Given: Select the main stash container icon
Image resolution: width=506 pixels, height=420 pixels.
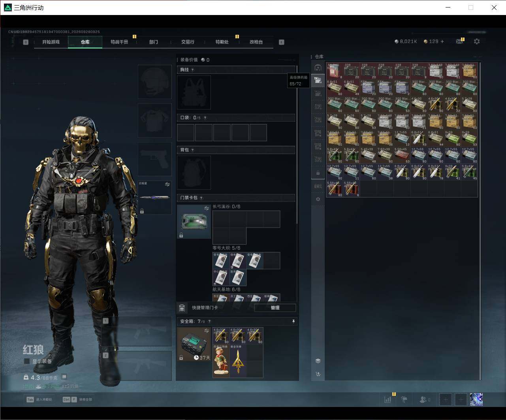Looking at the screenshot, I should coord(318,68).
